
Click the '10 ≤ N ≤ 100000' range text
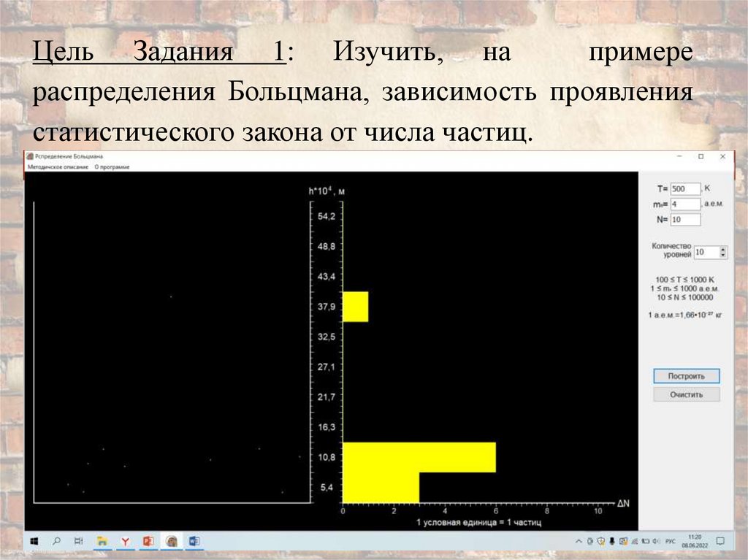[x=684, y=297]
